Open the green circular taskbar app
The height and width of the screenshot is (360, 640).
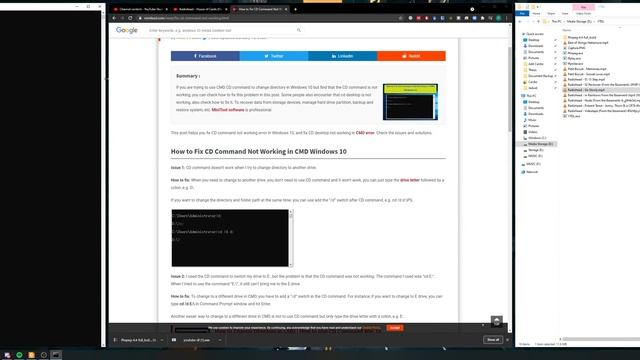coord(19,355)
